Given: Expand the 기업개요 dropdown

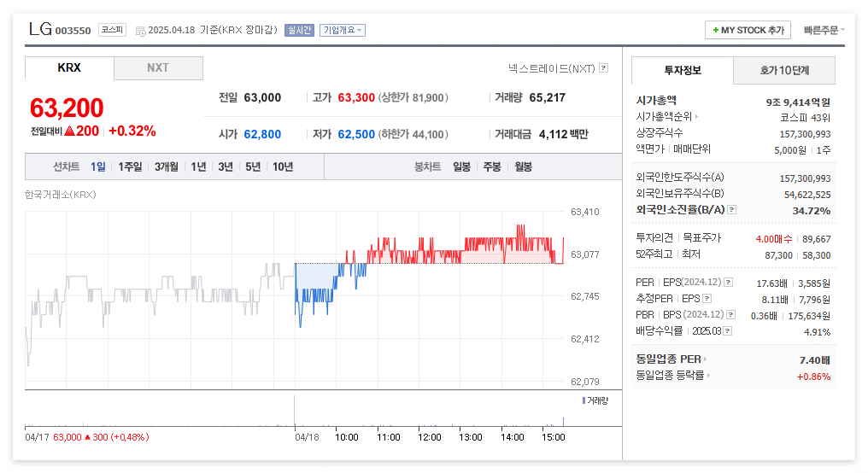Looking at the screenshot, I should tap(342, 30).
